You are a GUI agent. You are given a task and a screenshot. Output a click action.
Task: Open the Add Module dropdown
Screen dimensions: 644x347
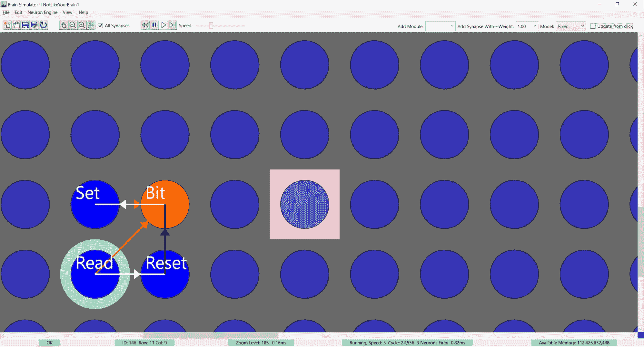440,26
